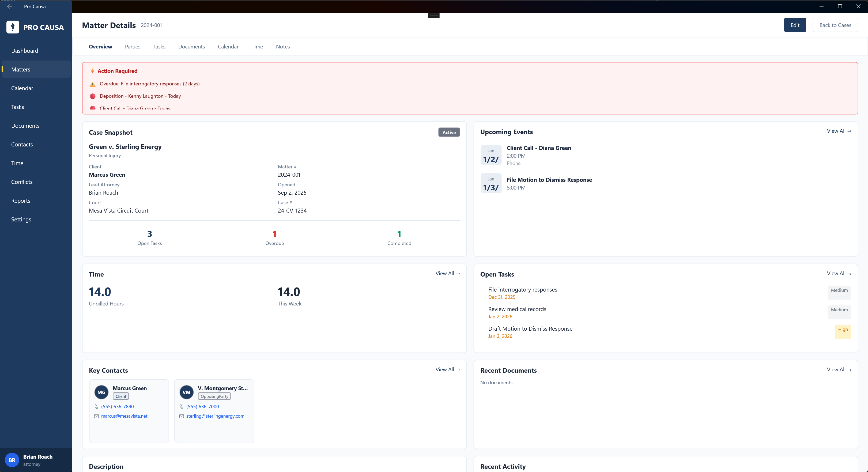Select the Pro Causa logo icon
The image size is (868, 472).
13,27
